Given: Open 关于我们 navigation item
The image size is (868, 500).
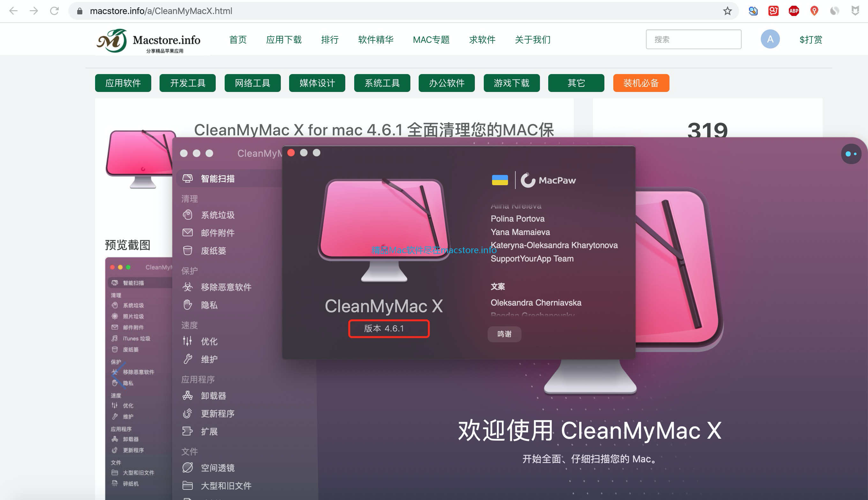Looking at the screenshot, I should click(x=533, y=40).
